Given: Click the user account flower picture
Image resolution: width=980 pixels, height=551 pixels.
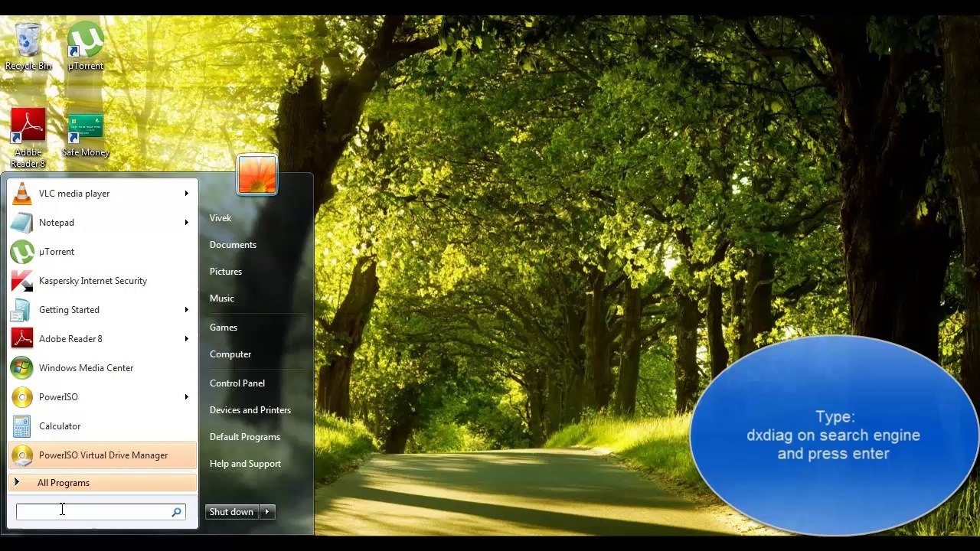Looking at the screenshot, I should coord(257,174).
